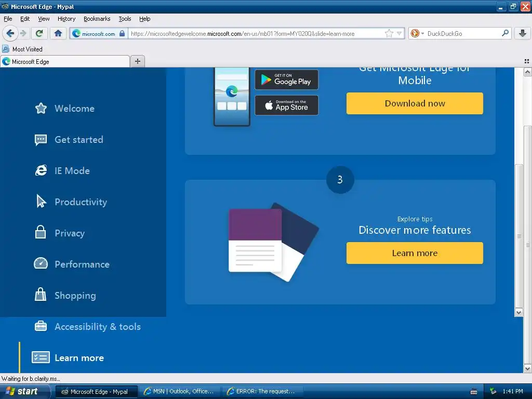This screenshot has height=399, width=532.
Task: Select the Microsoft Edge tab
Action: (65, 61)
